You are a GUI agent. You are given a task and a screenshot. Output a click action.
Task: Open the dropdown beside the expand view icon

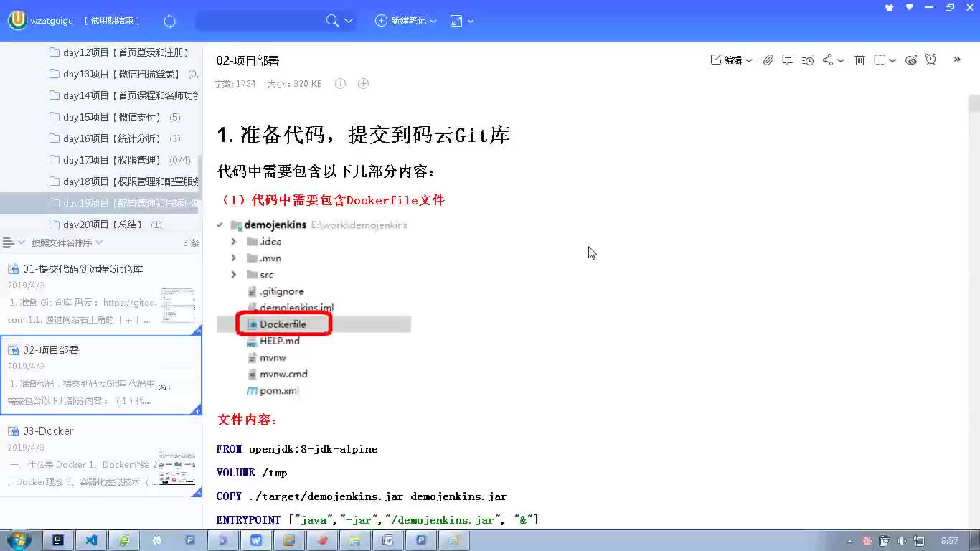click(x=471, y=21)
